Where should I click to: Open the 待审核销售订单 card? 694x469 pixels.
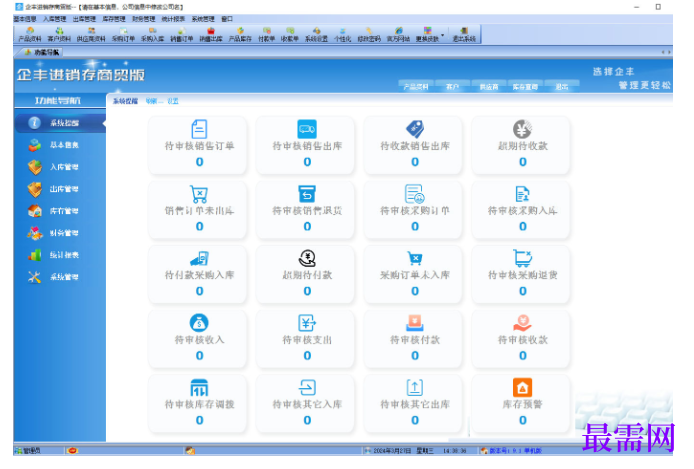pyautogui.click(x=199, y=145)
